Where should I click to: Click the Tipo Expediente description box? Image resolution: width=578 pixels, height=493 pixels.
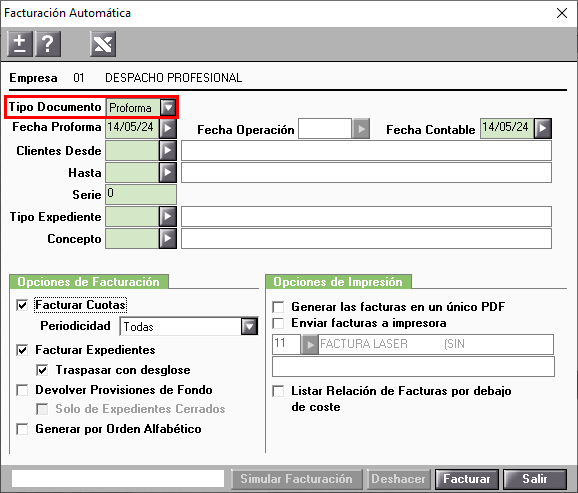pyautogui.click(x=366, y=216)
